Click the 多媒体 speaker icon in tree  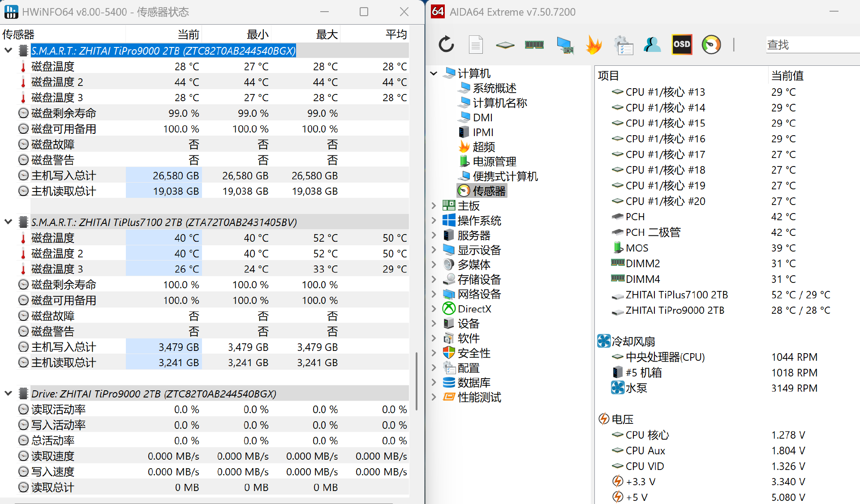coord(449,264)
